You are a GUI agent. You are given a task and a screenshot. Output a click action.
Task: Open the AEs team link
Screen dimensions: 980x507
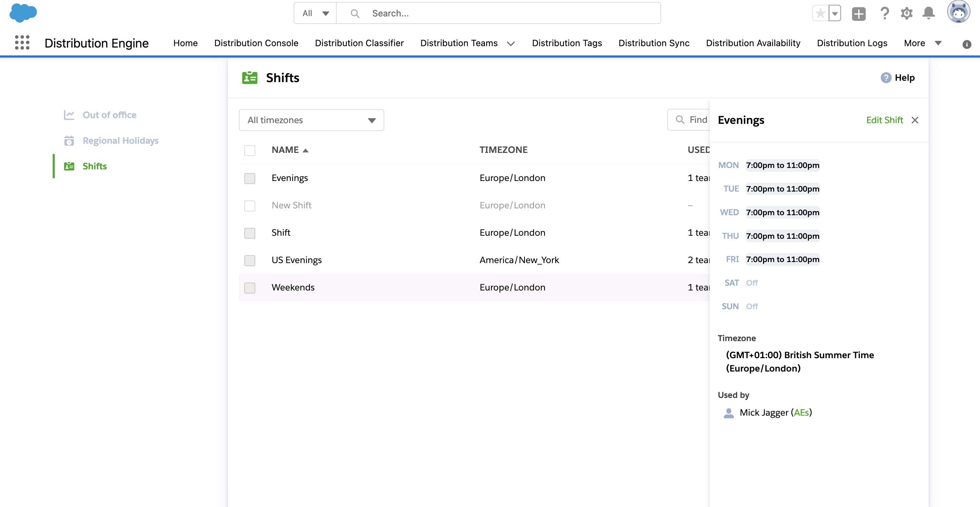[801, 413]
